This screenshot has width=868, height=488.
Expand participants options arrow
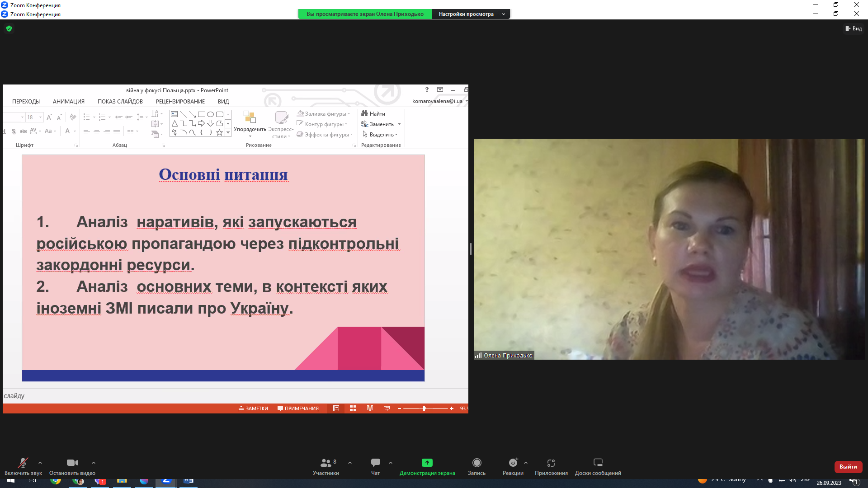click(350, 463)
